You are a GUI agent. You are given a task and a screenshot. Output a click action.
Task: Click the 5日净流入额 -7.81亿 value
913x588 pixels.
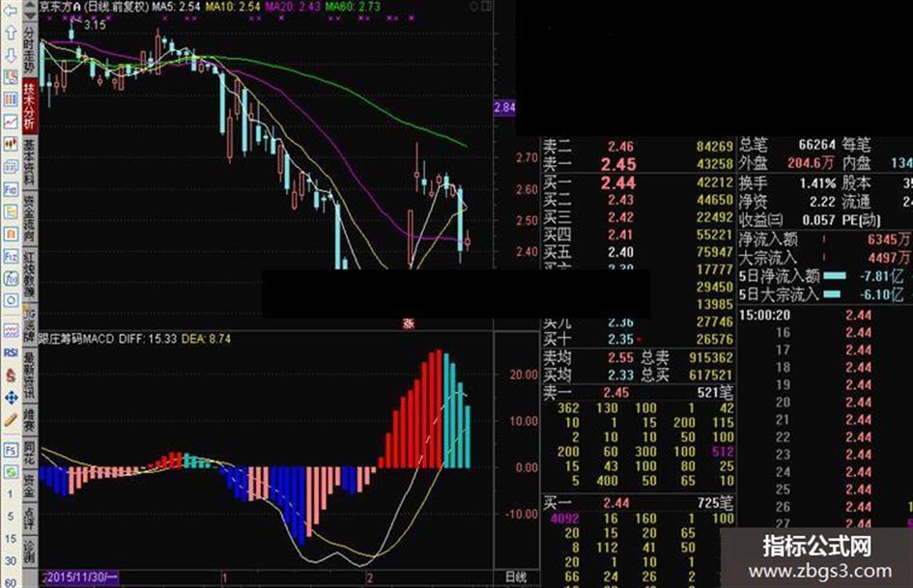[881, 276]
